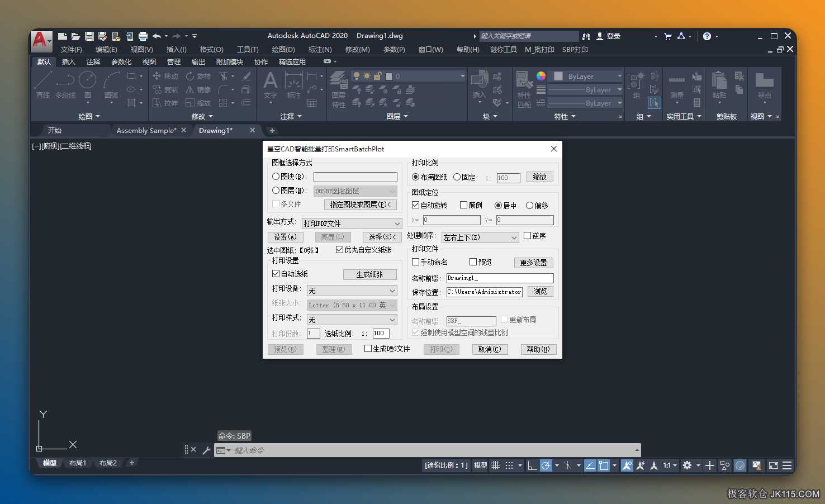The width and height of the screenshot is (825, 504).
Task: Check the 颠倒 checkbox
Action: tap(463, 205)
